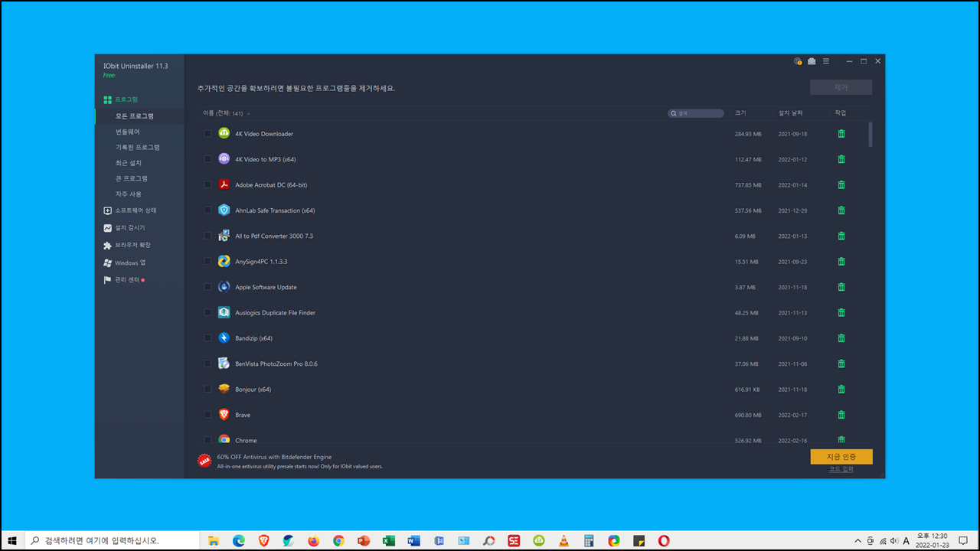The width and height of the screenshot is (980, 551).
Task: Click the 제거 uninstall button
Action: (841, 87)
